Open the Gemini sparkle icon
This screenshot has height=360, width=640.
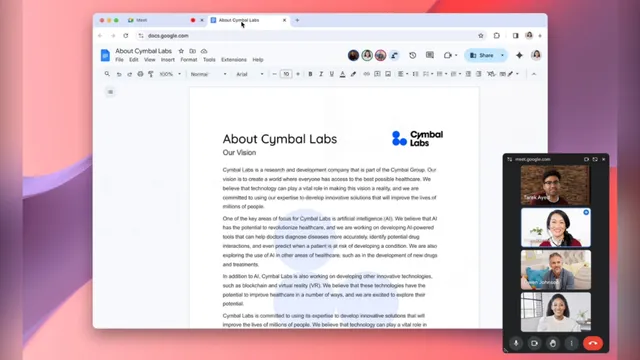(519, 55)
